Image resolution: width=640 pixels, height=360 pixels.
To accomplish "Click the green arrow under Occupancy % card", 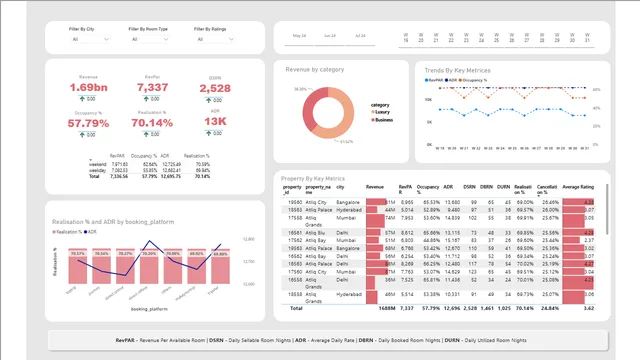I will tap(82, 134).
